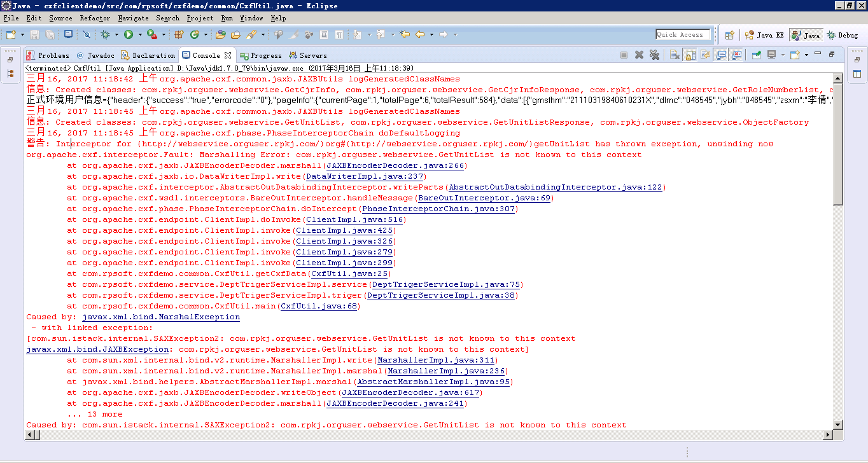This screenshot has height=463, width=868.
Task: Click the Open Type icon
Action: point(221,34)
